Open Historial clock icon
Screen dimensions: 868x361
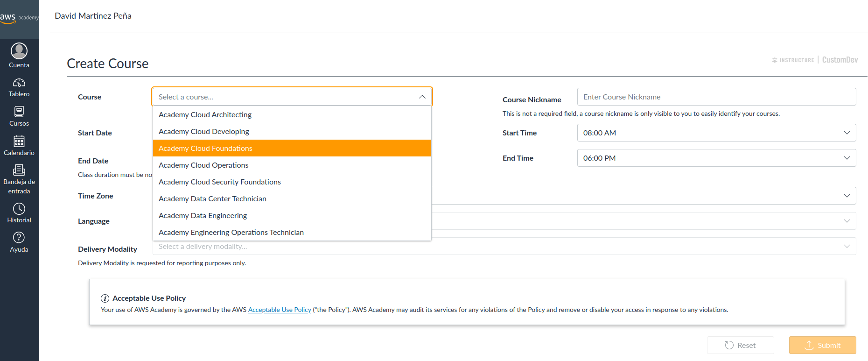click(x=19, y=209)
